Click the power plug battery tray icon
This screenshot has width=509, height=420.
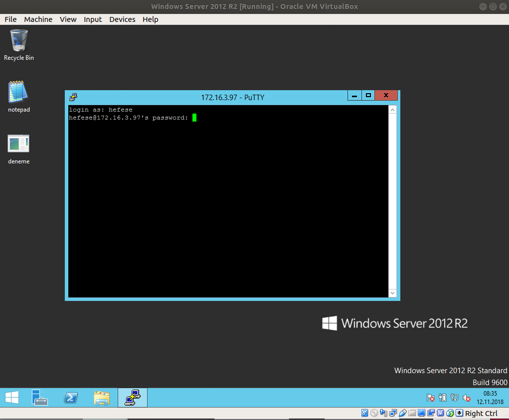pos(443,398)
